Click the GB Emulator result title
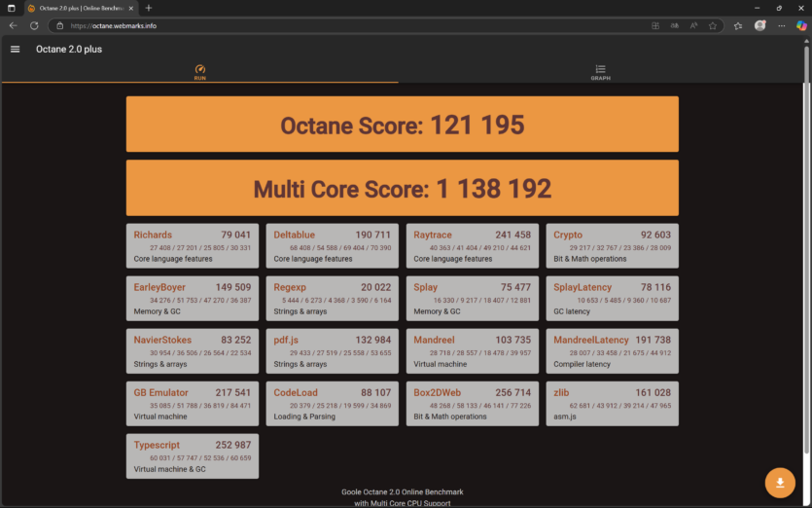 161,393
